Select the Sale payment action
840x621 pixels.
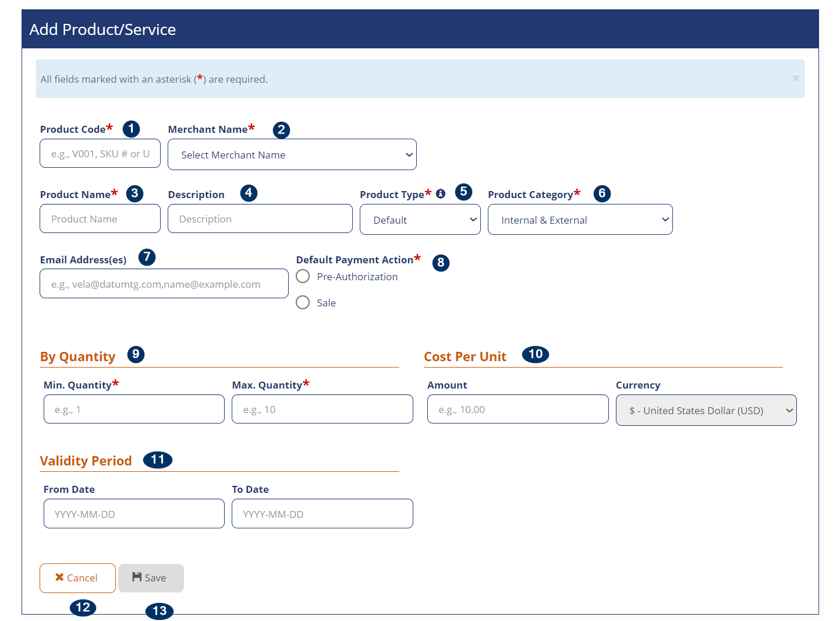[x=303, y=303]
